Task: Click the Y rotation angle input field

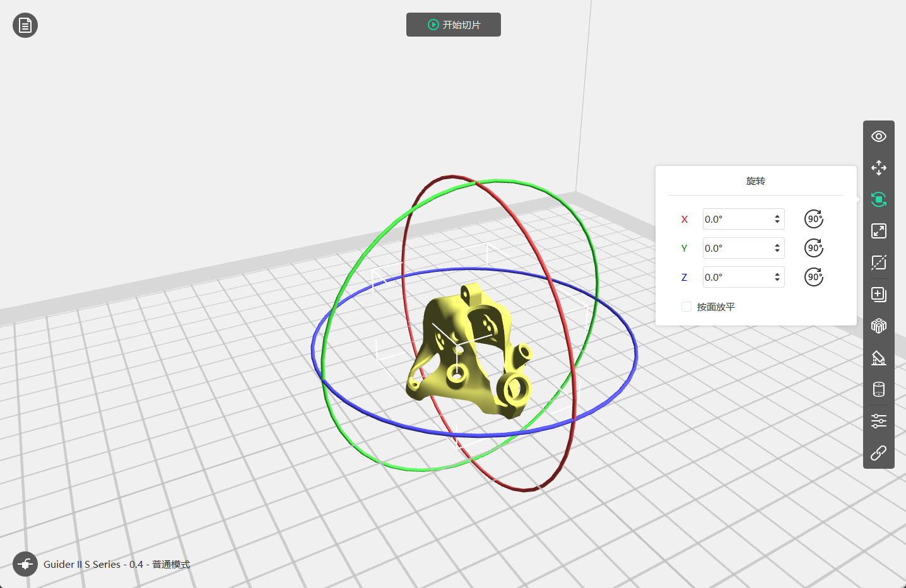Action: (x=737, y=248)
